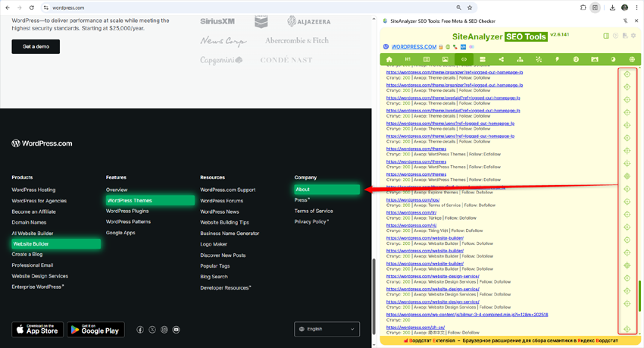Go back in browser history
644x348 pixels.
tap(8, 8)
